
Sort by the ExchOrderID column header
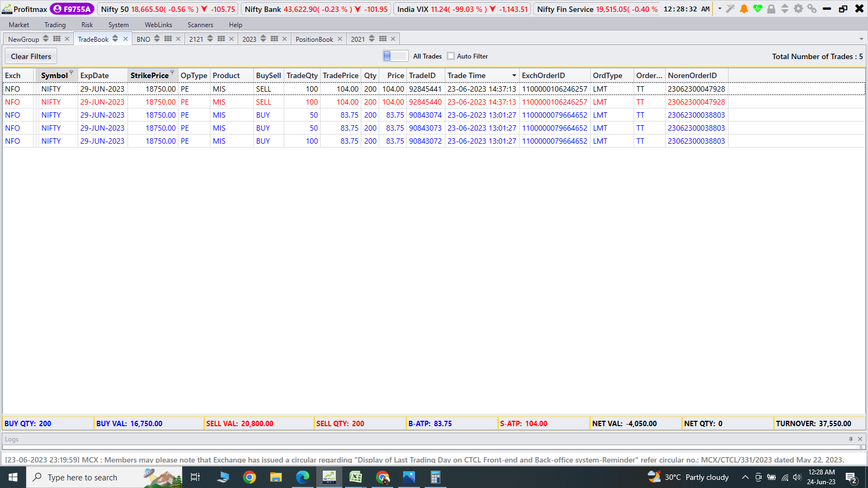pos(554,75)
